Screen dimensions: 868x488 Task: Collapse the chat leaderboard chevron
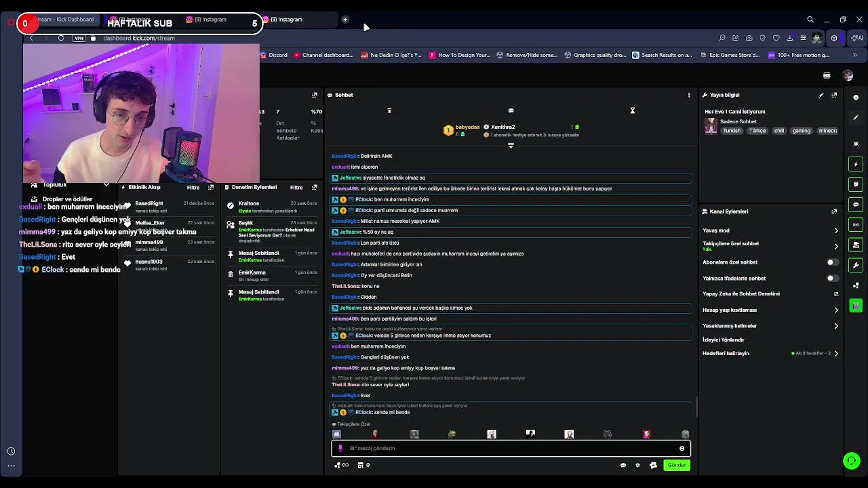[x=511, y=145]
